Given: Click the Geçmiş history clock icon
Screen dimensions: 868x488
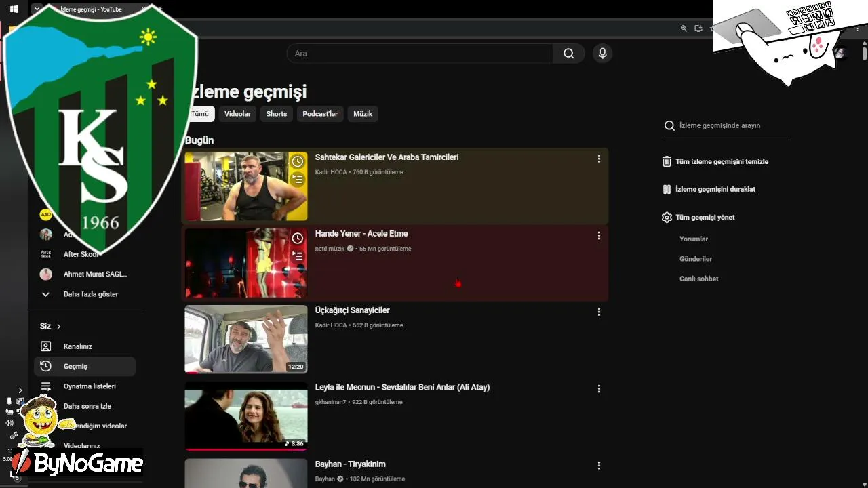Looking at the screenshot, I should click(45, 366).
